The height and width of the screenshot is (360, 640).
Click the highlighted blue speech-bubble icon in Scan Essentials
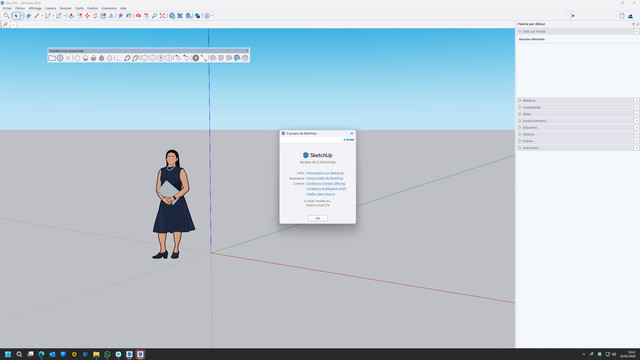pyautogui.click(x=237, y=58)
